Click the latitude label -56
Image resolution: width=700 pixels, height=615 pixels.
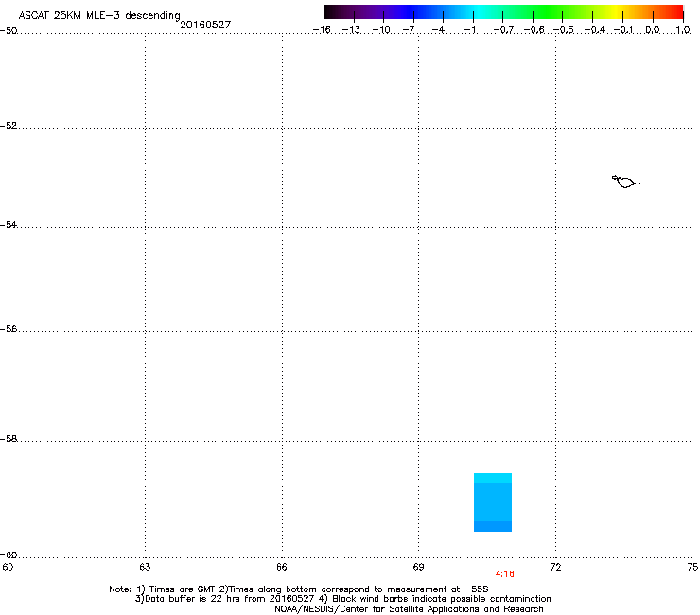(x=9, y=328)
